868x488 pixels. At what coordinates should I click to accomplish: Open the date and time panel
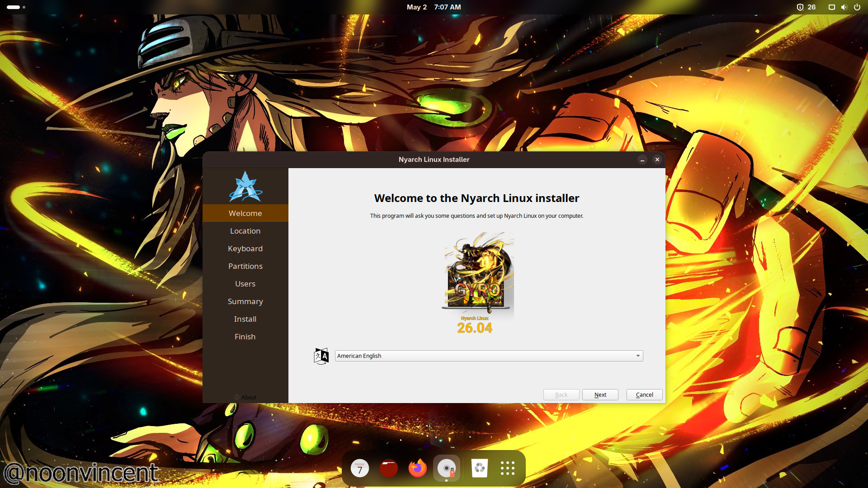tap(434, 7)
